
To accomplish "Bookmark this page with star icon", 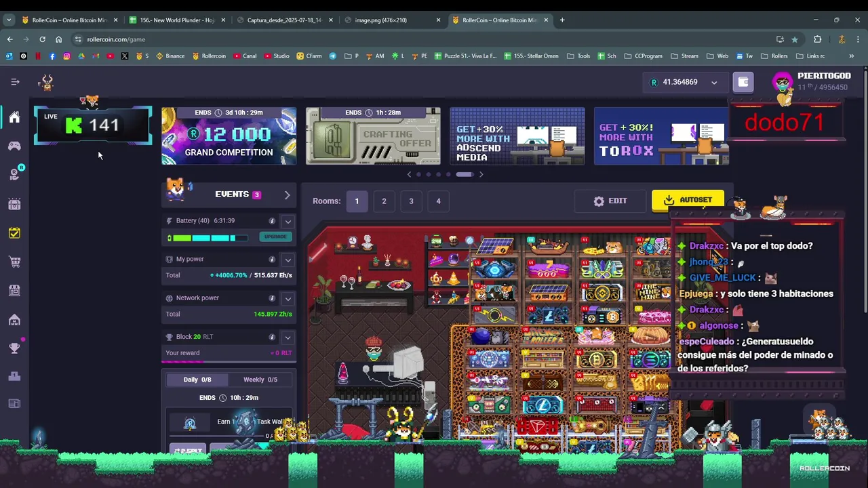I will pyautogui.click(x=795, y=39).
